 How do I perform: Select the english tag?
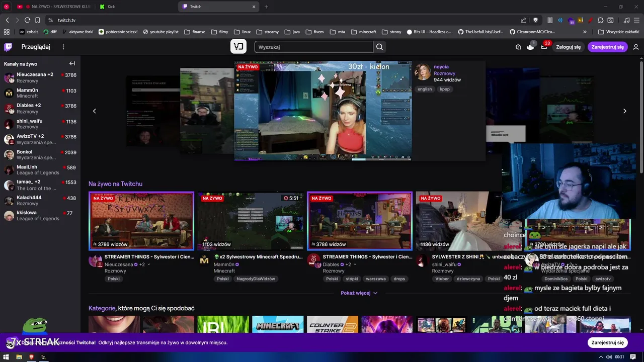pyautogui.click(x=425, y=89)
